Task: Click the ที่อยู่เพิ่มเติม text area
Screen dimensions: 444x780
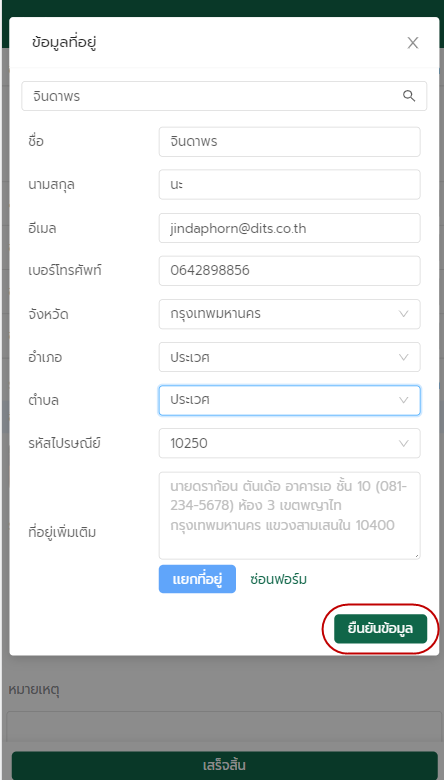Action: coord(289,515)
